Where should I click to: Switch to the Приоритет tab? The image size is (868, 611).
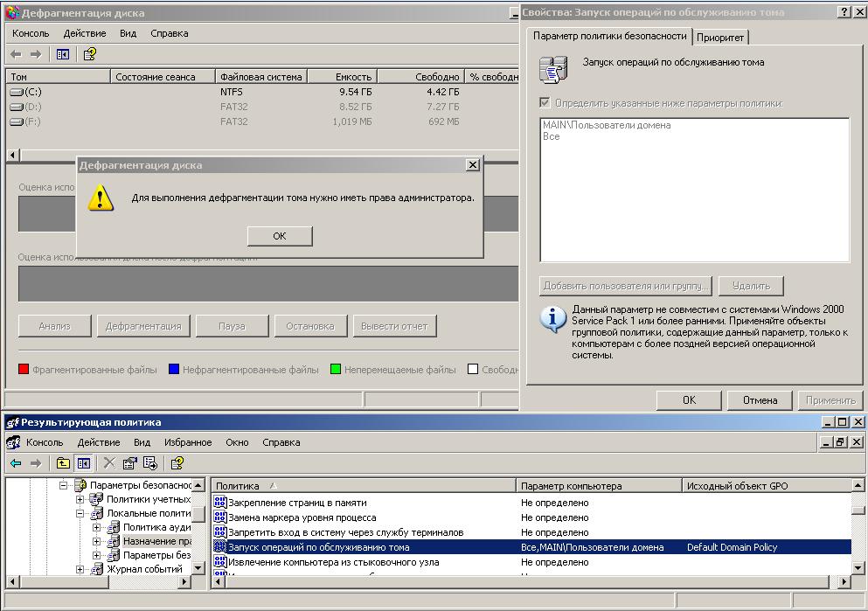[720, 37]
